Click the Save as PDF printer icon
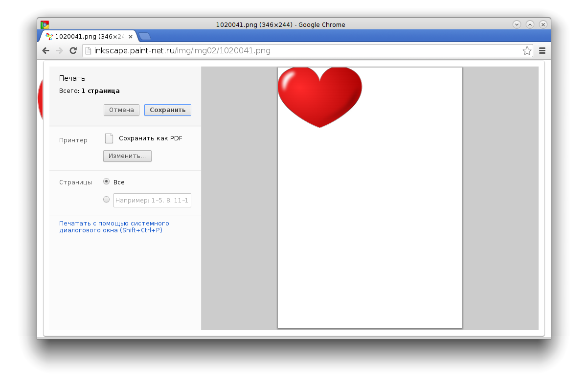 click(109, 138)
